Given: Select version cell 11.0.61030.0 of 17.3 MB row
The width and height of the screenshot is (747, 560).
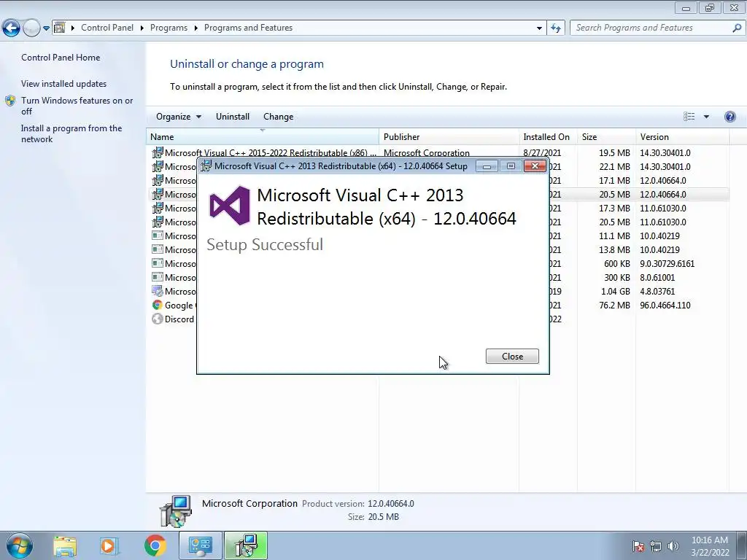Looking at the screenshot, I should click(662, 208).
